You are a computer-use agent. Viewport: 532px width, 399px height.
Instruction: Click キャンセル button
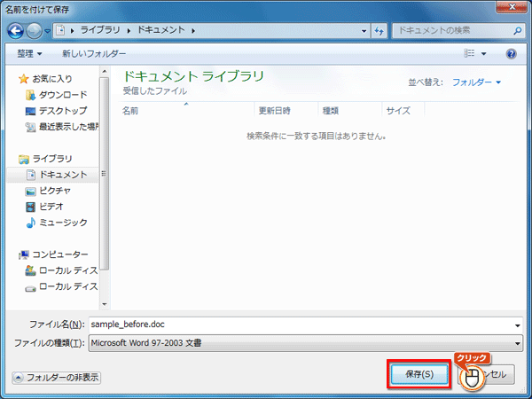(487, 374)
